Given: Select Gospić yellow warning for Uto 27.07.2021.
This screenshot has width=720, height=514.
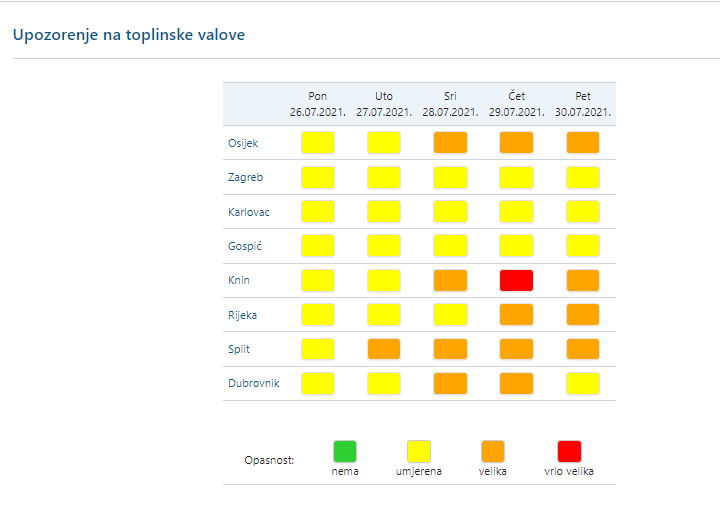Looking at the screenshot, I should pos(384,246).
